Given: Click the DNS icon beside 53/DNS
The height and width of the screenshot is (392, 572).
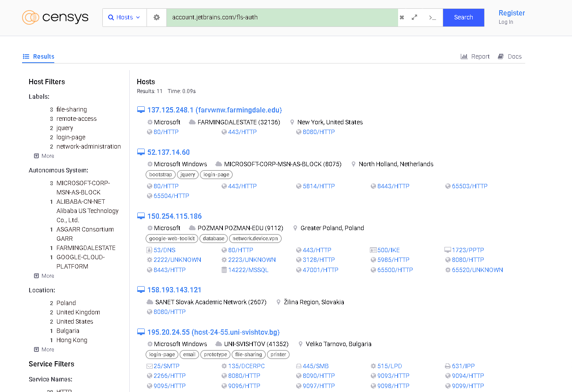Looking at the screenshot, I should coord(149,250).
